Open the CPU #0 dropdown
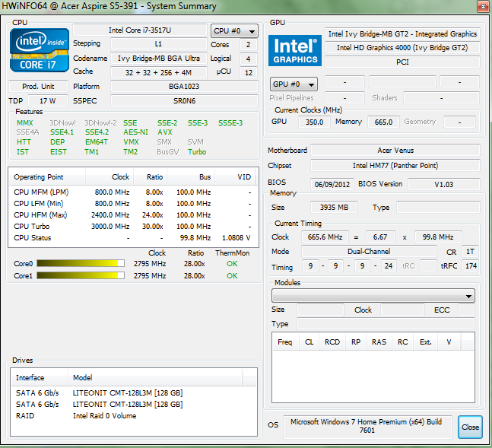 click(x=234, y=31)
